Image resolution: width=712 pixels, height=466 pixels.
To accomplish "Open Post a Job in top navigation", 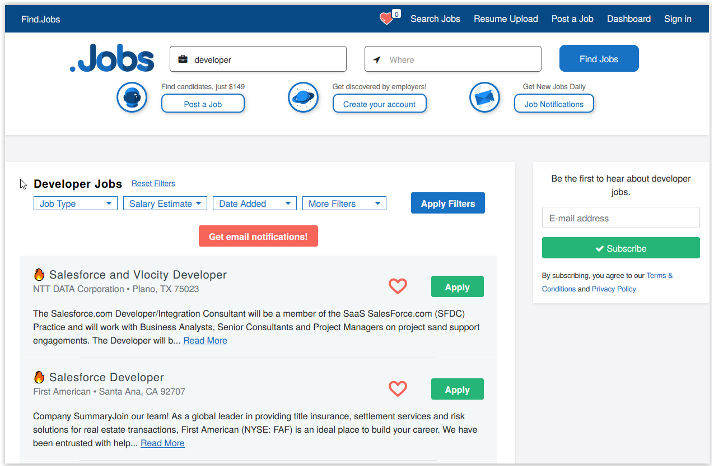I will 572,19.
